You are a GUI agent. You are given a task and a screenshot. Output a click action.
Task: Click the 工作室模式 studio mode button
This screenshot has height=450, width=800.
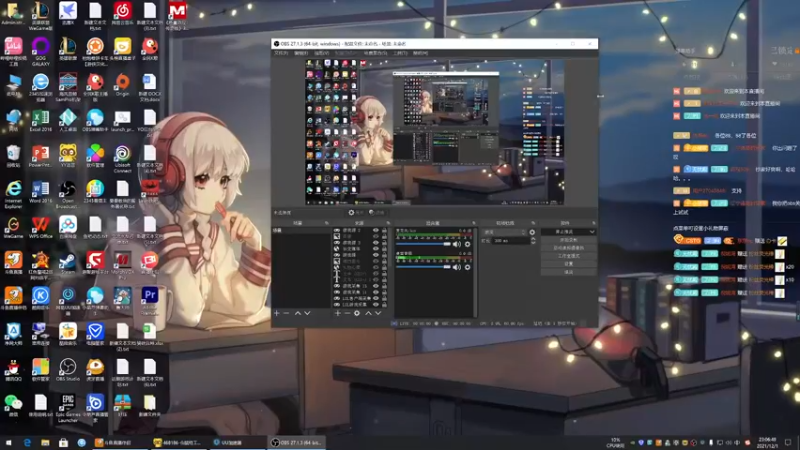pyautogui.click(x=568, y=256)
